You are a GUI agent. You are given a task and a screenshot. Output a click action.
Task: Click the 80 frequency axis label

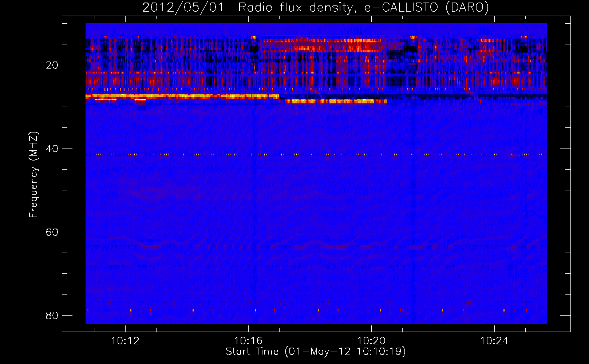coord(52,315)
